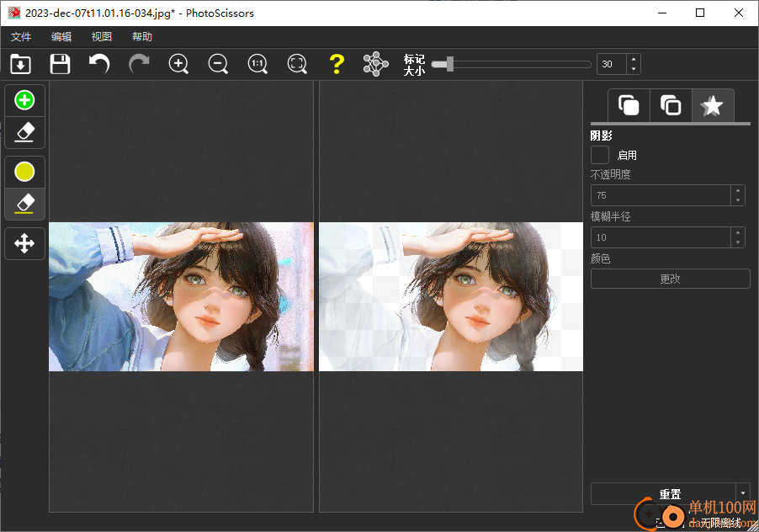Image resolution: width=759 pixels, height=532 pixels.
Task: Close the PhotoScissors window
Action: (738, 13)
